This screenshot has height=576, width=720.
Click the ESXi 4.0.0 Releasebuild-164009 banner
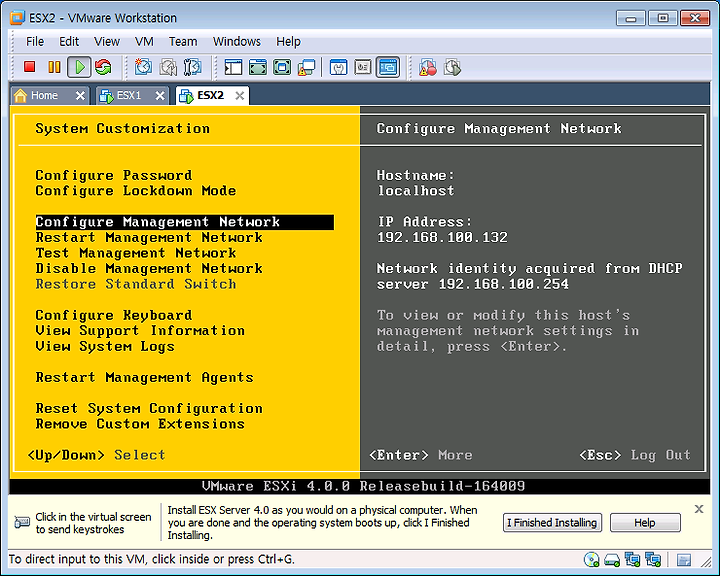(x=363, y=486)
